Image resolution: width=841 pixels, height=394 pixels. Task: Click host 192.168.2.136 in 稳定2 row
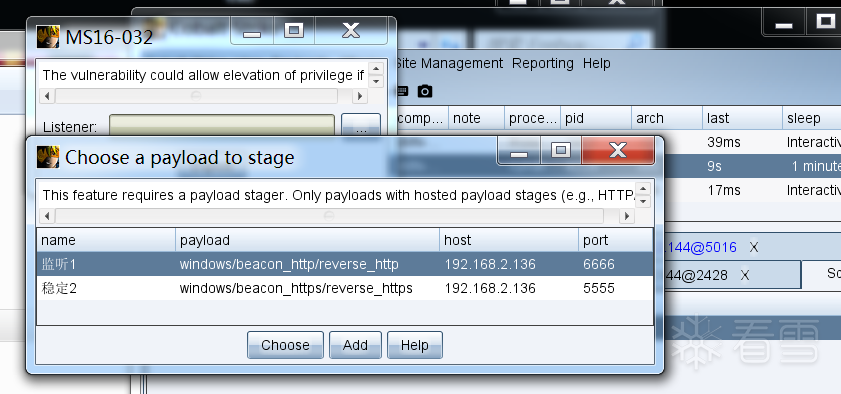tap(490, 288)
